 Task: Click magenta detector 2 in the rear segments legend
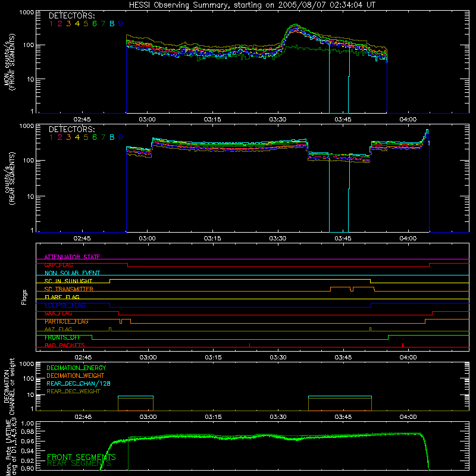click(x=60, y=137)
